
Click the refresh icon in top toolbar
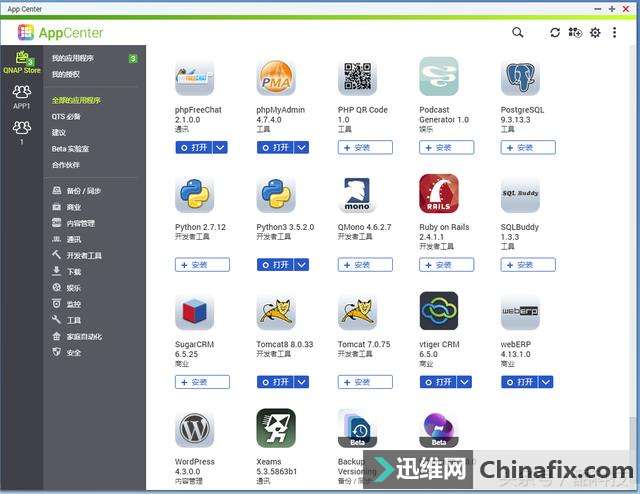555,33
